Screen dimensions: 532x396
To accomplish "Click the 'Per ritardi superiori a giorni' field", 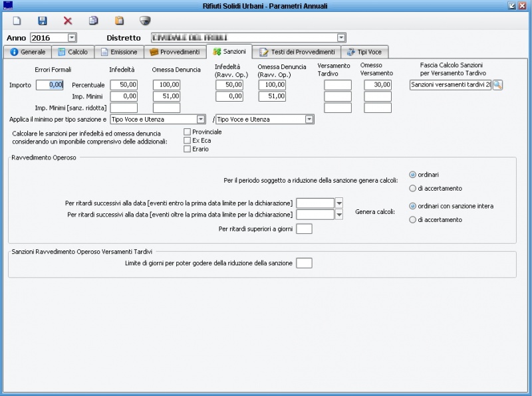I will 304,229.
